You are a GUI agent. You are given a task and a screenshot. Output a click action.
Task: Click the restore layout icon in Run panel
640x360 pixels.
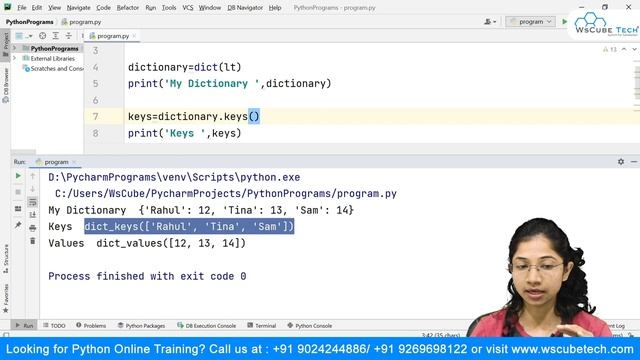(18, 209)
